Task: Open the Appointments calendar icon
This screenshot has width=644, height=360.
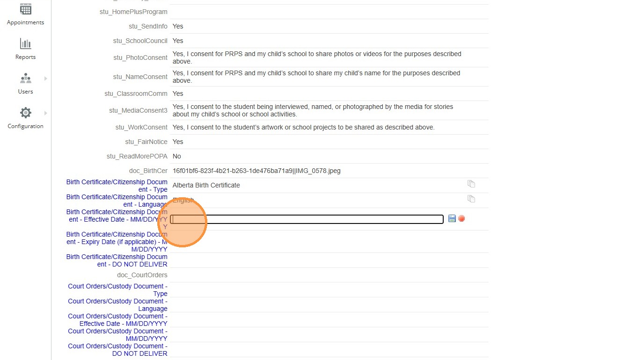Action: click(26, 9)
